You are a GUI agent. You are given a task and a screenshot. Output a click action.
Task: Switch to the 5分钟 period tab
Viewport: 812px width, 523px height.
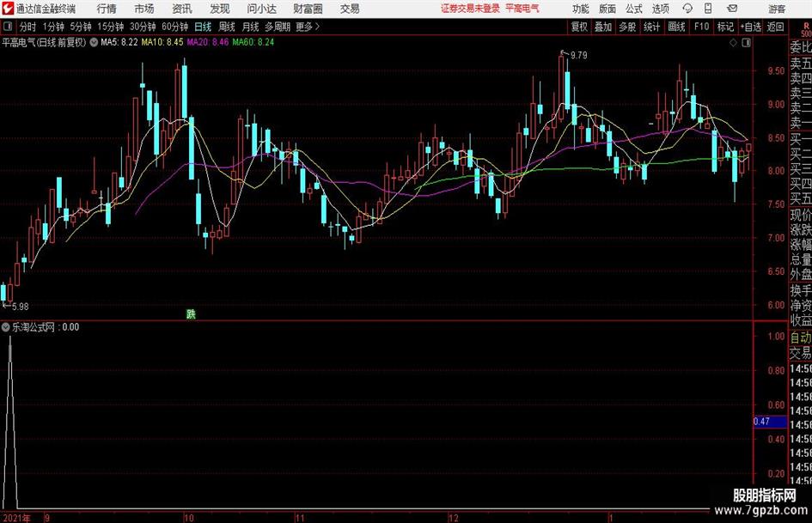81,27
